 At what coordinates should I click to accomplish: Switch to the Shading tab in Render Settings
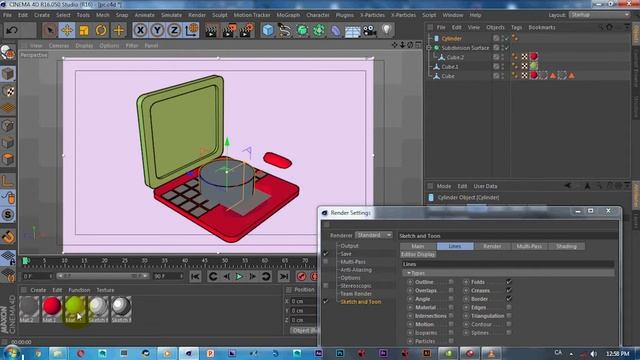[x=566, y=246]
